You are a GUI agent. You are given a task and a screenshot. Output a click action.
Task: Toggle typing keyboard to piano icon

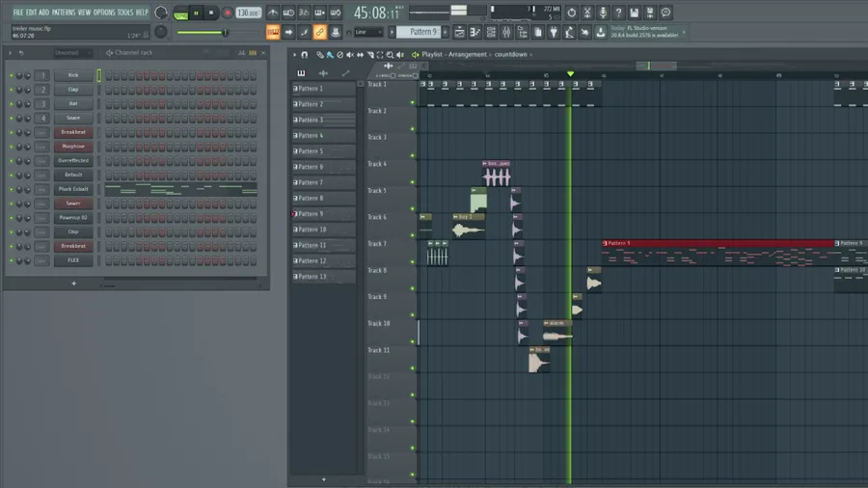[273, 32]
